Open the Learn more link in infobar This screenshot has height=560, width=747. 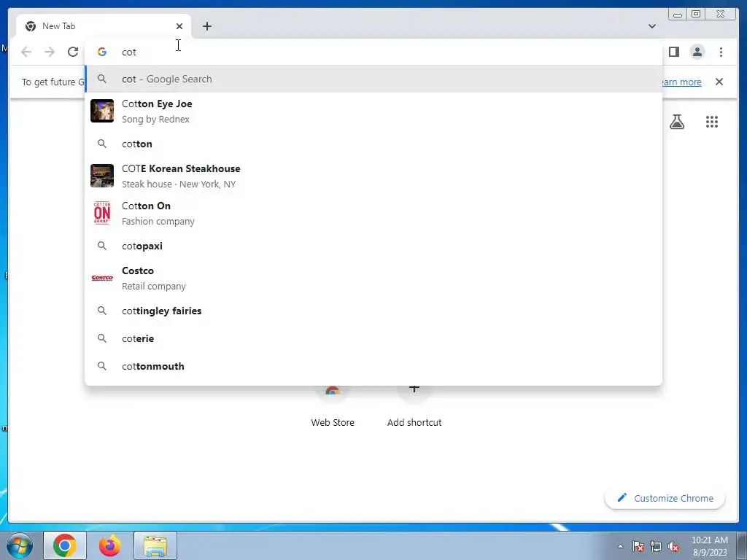pos(681,82)
